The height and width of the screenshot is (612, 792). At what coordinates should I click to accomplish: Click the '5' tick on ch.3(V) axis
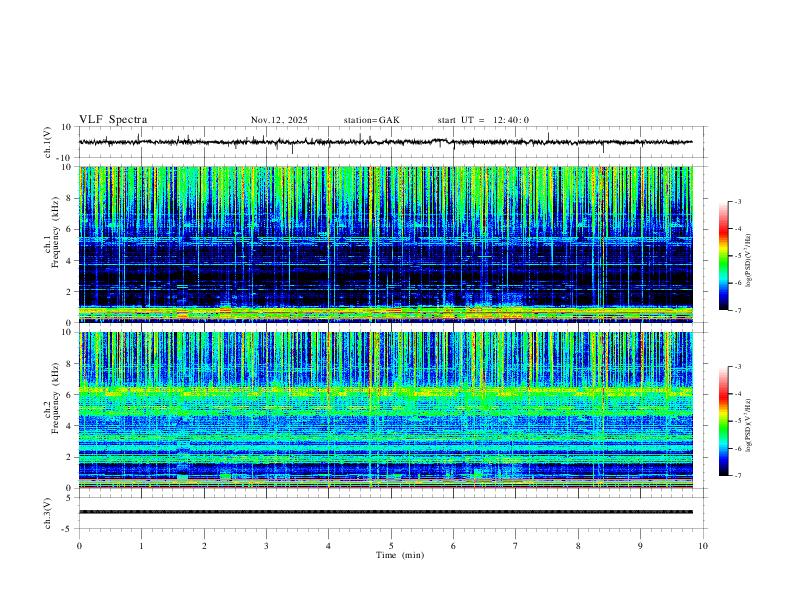pyautogui.click(x=70, y=497)
